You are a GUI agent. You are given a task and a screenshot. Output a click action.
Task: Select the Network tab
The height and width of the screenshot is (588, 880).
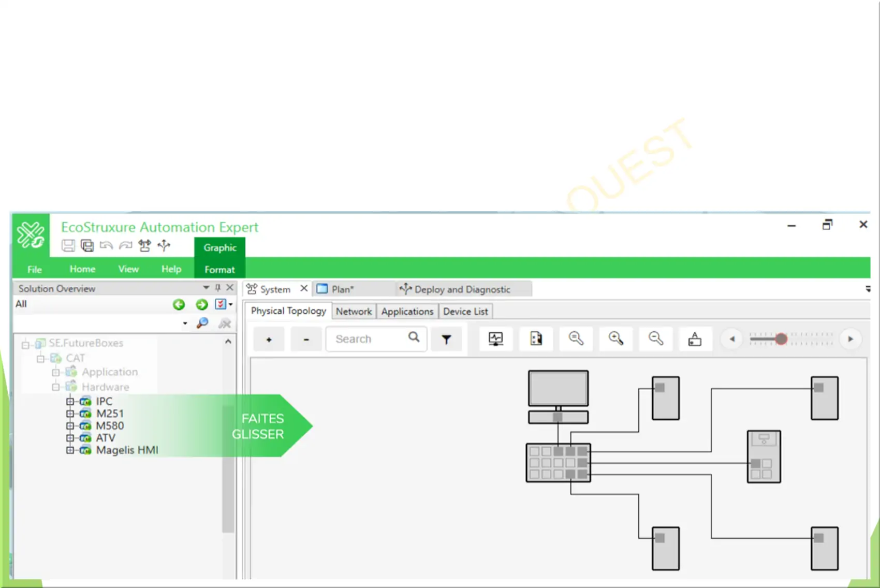(354, 312)
